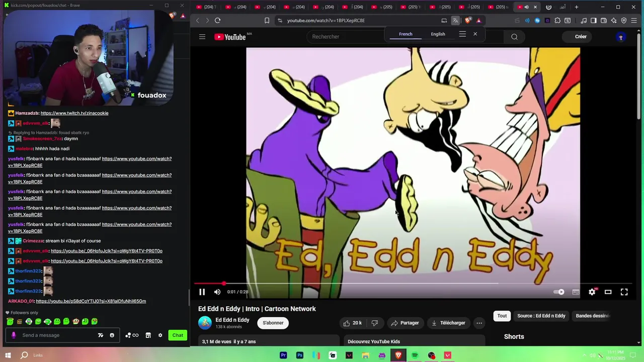Click the green Chat send button
This screenshot has width=644, height=362.
(x=178, y=335)
